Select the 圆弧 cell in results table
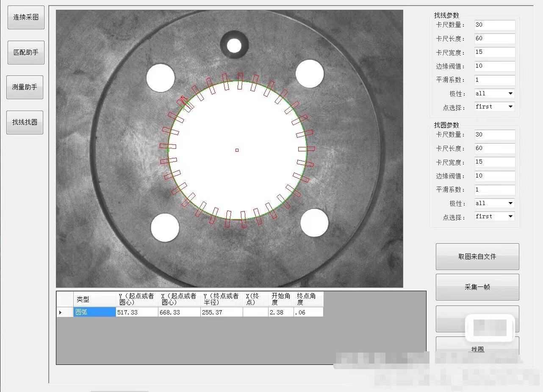Viewport: 543px width, 392px height. click(94, 312)
